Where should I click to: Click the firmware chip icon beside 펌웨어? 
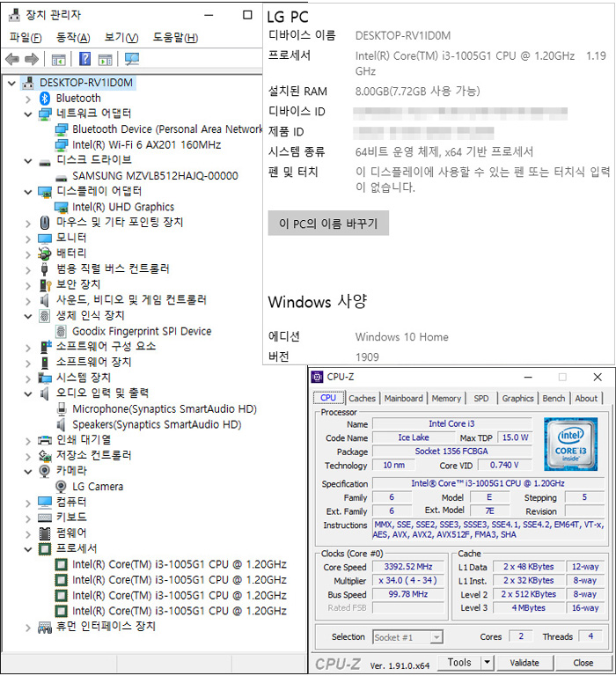click(x=45, y=533)
